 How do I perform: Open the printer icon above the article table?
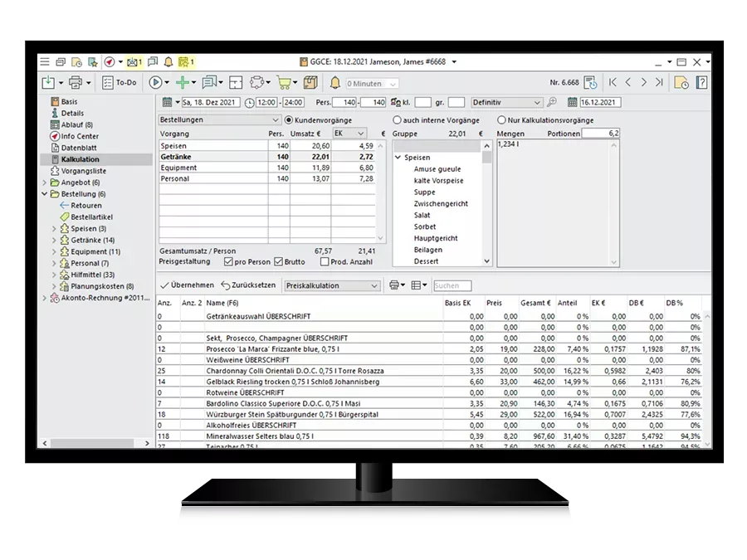tap(395, 285)
